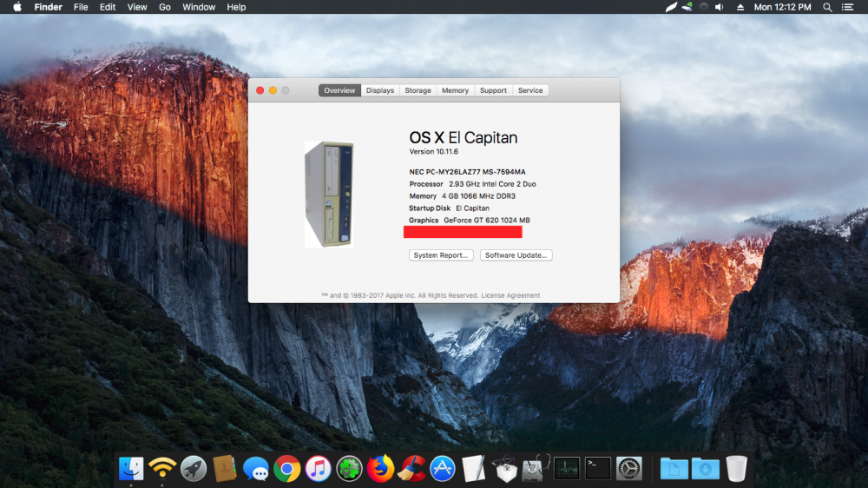Open CCleaner from the Dock
Viewport: 868px width, 488px height.
pos(411,469)
